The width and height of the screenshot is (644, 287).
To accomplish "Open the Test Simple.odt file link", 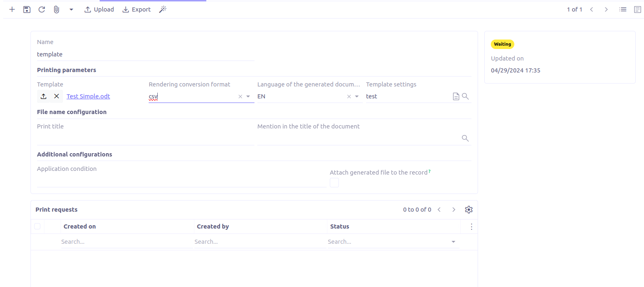I will pyautogui.click(x=88, y=96).
